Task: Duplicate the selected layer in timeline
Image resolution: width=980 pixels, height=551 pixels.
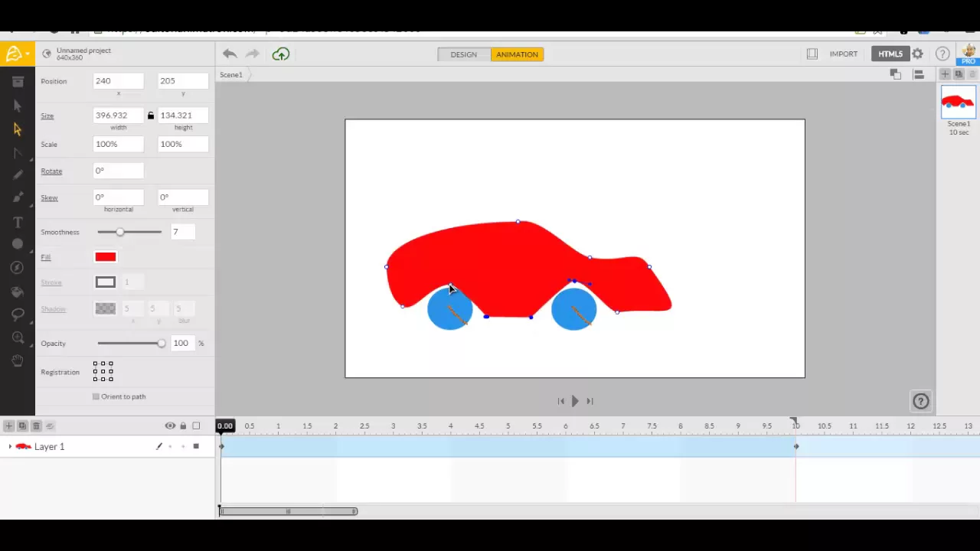Action: pos(22,425)
